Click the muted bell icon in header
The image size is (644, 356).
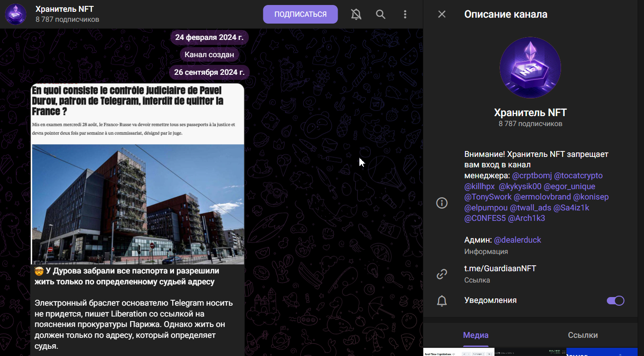point(356,15)
